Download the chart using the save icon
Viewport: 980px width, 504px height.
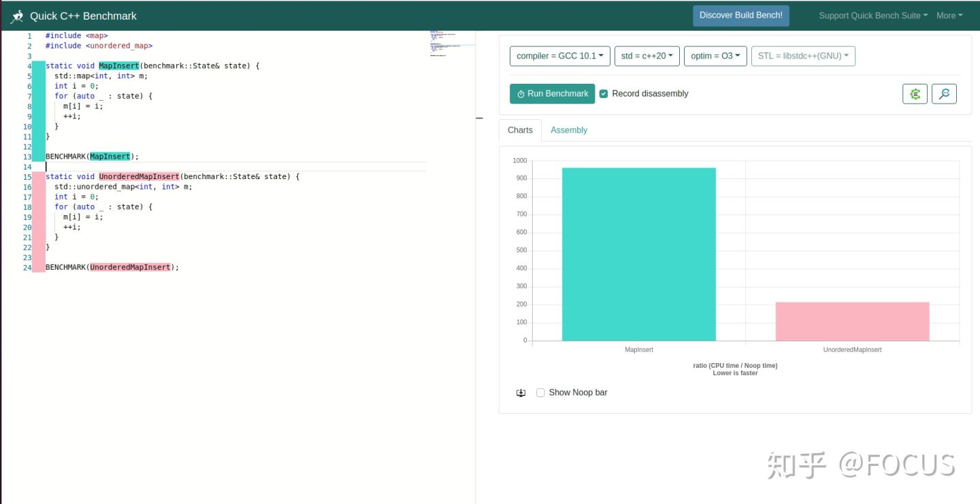521,393
